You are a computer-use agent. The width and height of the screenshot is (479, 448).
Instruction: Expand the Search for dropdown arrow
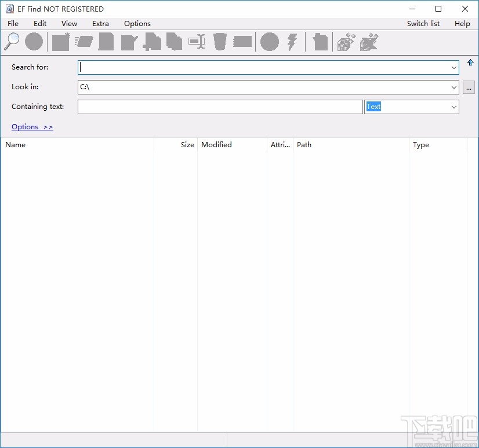[x=453, y=68]
